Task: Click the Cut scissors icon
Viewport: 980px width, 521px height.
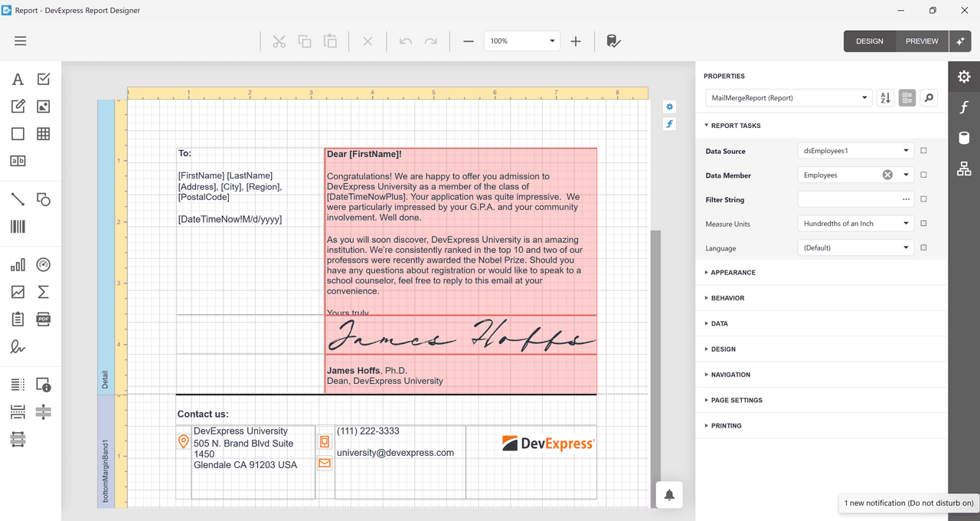Action: click(x=279, y=41)
